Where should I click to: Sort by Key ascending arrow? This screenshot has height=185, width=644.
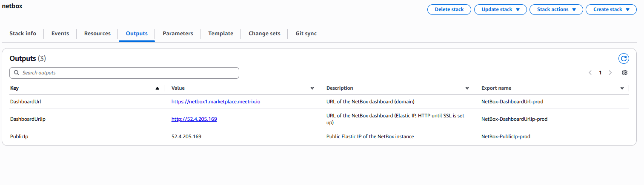click(157, 88)
